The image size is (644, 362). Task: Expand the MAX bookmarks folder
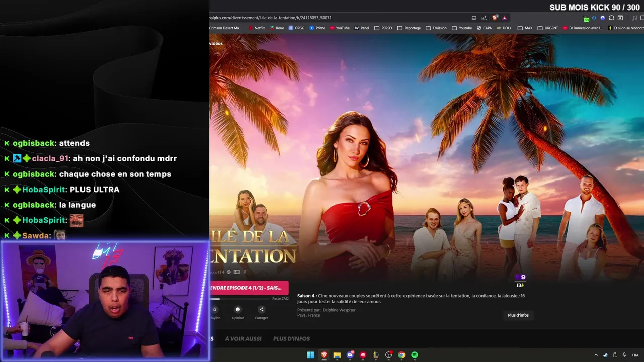pos(525,28)
